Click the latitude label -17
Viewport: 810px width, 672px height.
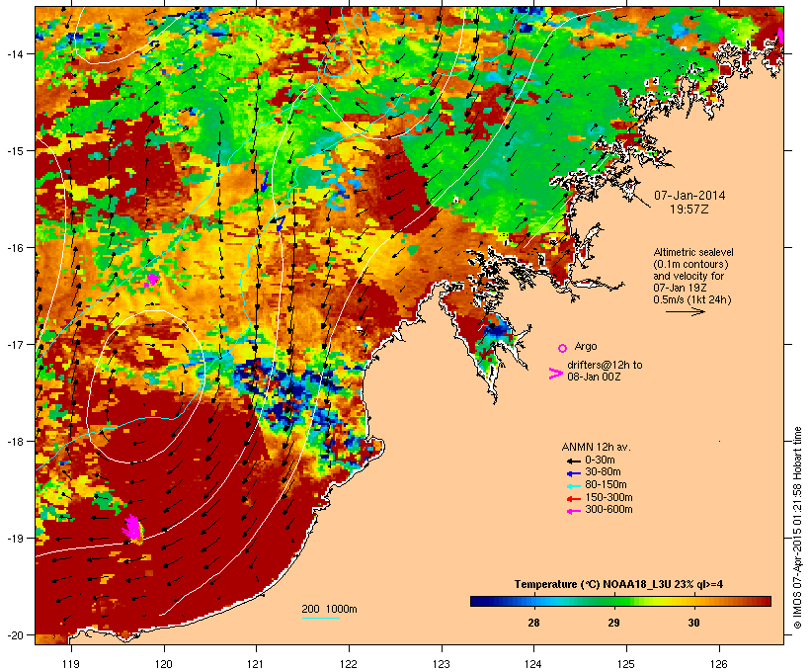click(x=15, y=344)
